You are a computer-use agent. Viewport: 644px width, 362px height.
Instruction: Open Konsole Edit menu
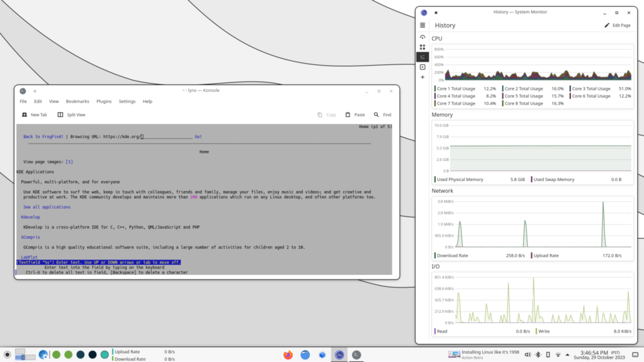pos(38,101)
